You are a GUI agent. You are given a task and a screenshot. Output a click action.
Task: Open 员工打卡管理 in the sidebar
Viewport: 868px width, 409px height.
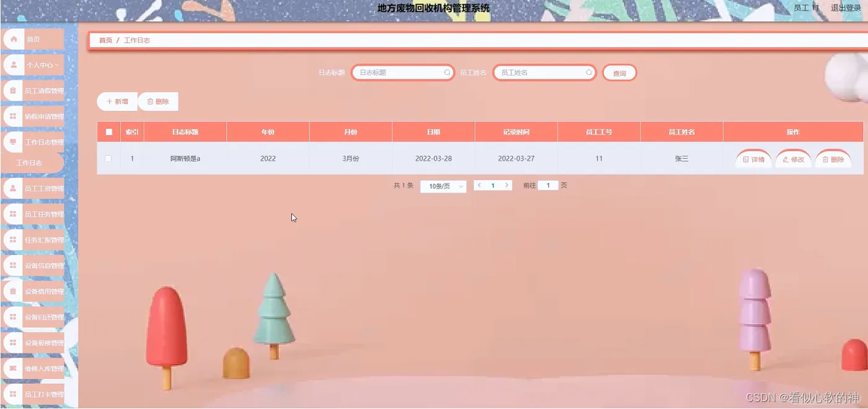coord(34,394)
